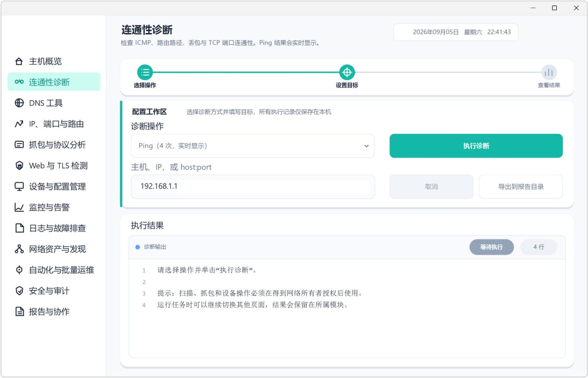Click the home icon beside 主机概览
This screenshot has width=588, height=378.
tap(19, 61)
